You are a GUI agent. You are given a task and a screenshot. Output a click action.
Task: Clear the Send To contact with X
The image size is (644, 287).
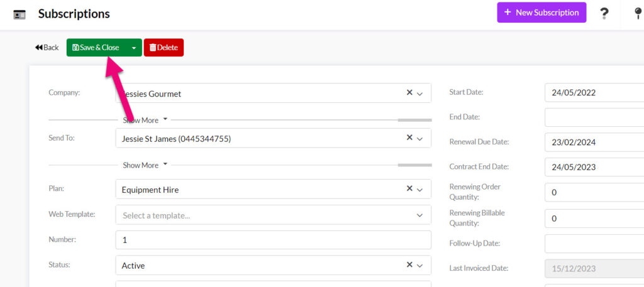pyautogui.click(x=409, y=138)
